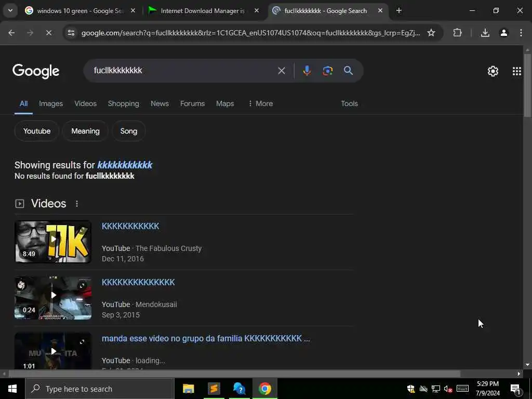Select the All results tab
Image resolution: width=532 pixels, height=399 pixels.
tap(23, 103)
